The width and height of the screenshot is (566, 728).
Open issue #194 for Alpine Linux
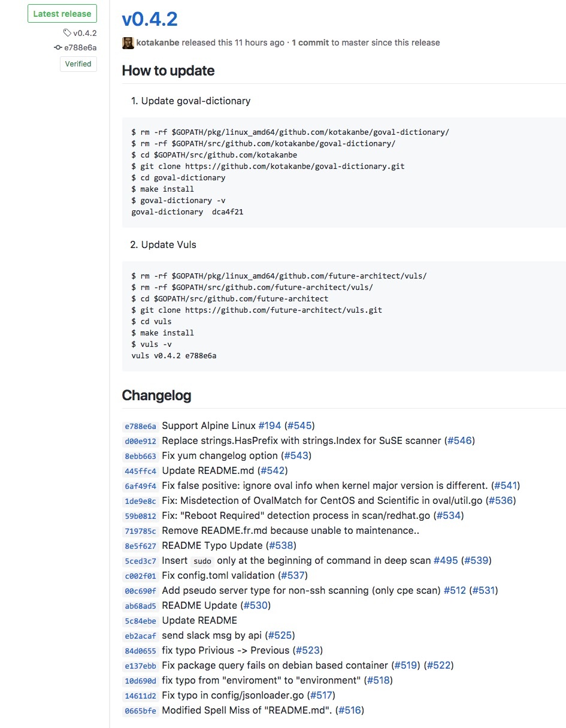[x=270, y=425]
